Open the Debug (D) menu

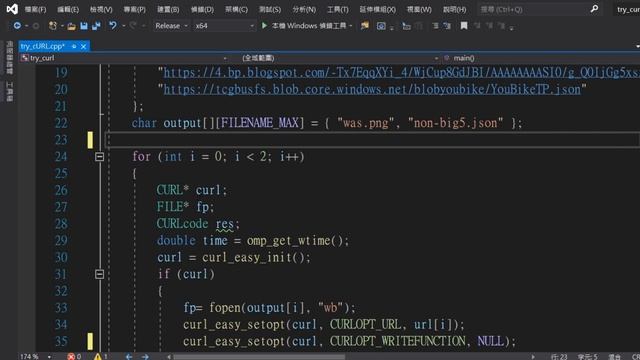(202, 9)
